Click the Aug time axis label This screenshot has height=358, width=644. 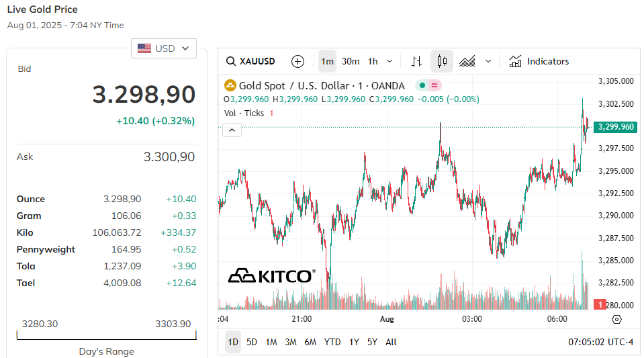pos(387,319)
